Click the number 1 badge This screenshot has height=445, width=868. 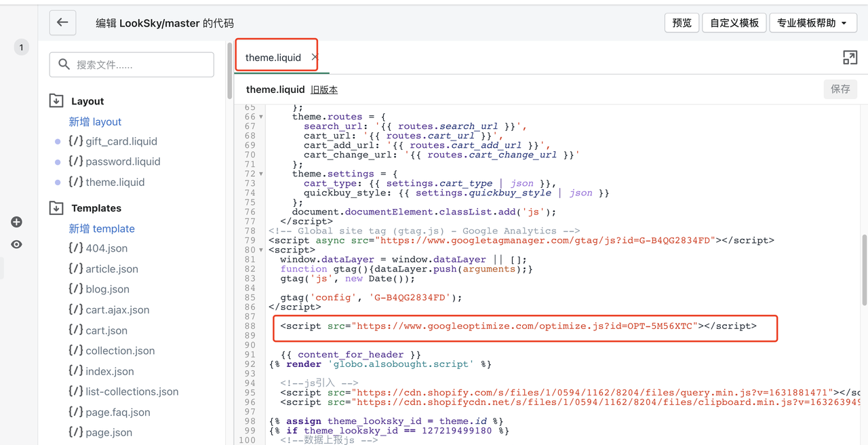click(x=21, y=47)
